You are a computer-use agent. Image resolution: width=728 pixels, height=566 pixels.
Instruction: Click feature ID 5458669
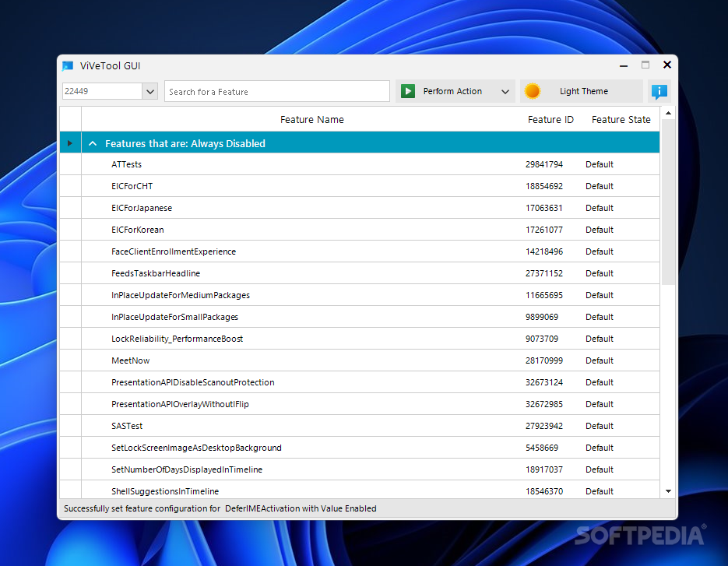[542, 448]
